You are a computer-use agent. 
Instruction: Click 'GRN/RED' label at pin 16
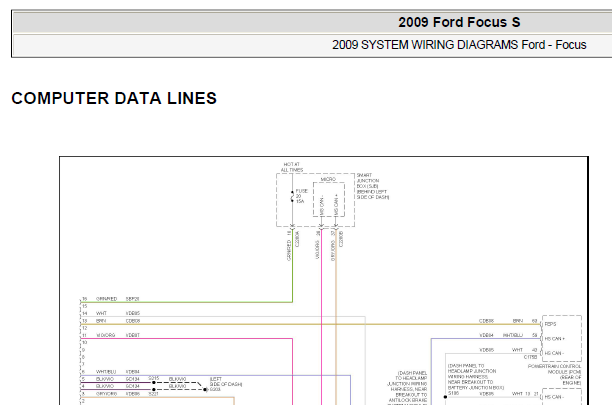[x=106, y=299]
